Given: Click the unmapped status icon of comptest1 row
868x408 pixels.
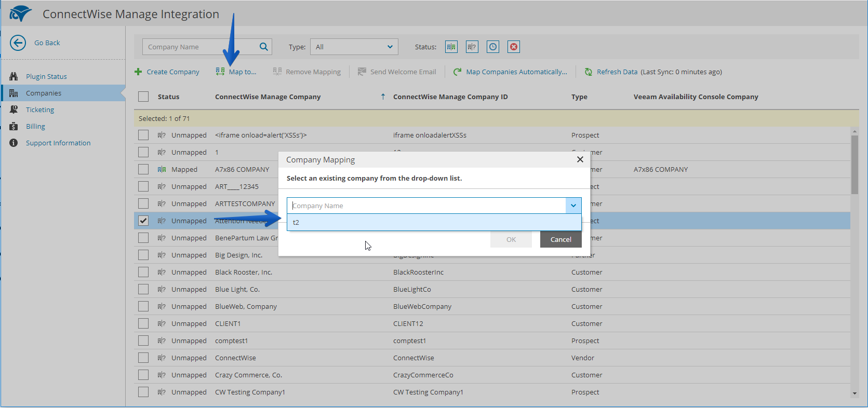Looking at the screenshot, I should (162, 341).
